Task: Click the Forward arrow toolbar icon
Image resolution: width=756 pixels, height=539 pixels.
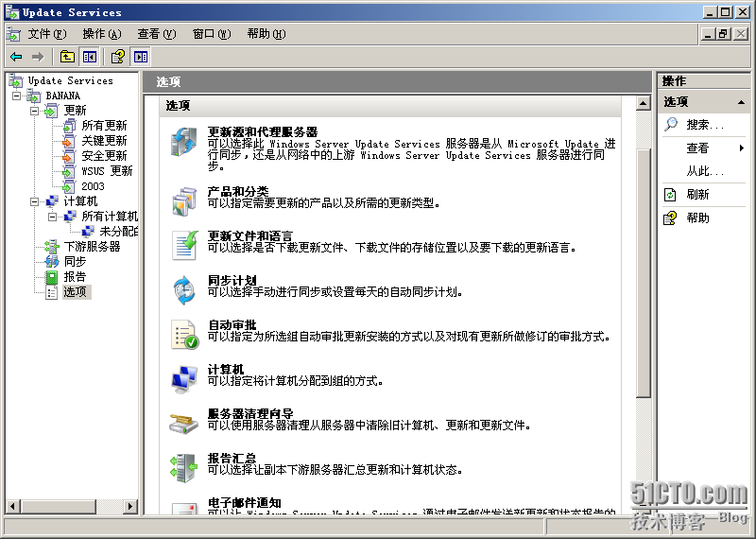Action: point(38,57)
